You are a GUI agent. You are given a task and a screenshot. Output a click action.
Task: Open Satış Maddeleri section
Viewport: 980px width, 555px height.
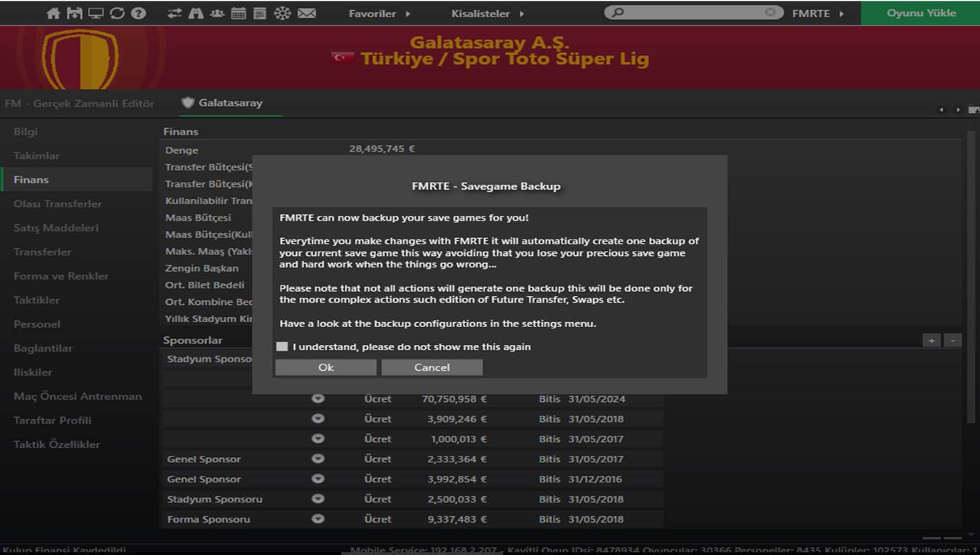coord(56,228)
